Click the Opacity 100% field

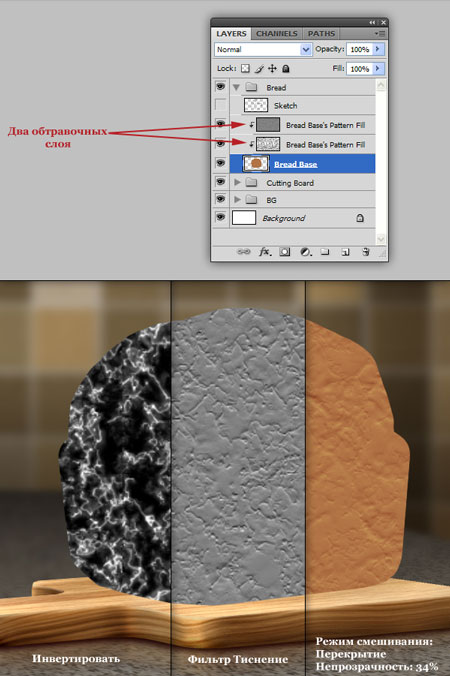[x=360, y=49]
